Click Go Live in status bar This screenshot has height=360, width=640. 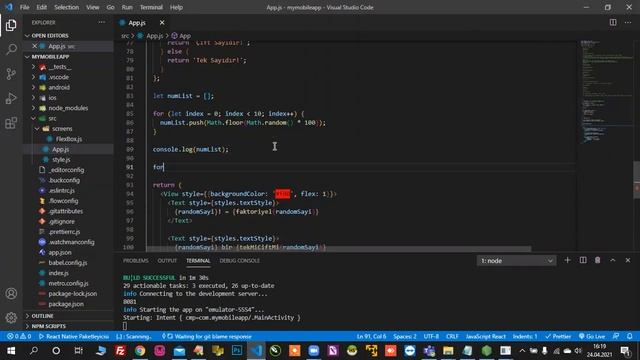click(x=592, y=336)
